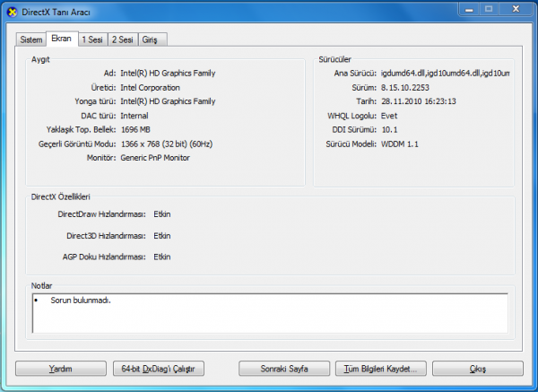Click the Monitör label

pos(101,158)
